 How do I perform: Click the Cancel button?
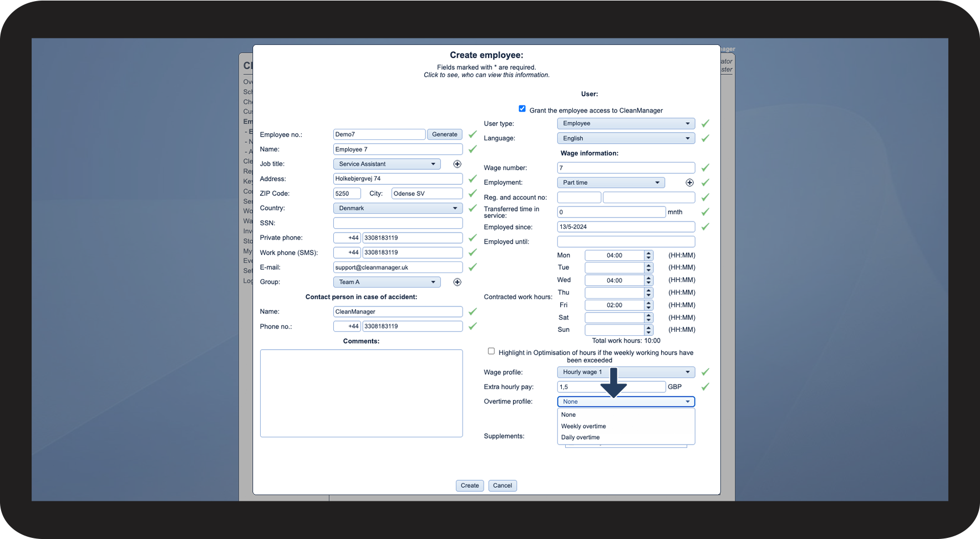502,486
